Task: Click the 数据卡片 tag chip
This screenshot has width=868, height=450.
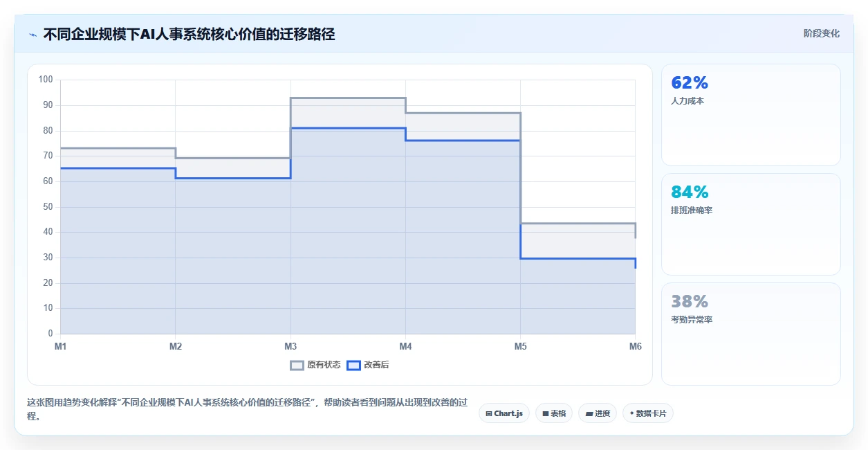Action: [x=648, y=413]
